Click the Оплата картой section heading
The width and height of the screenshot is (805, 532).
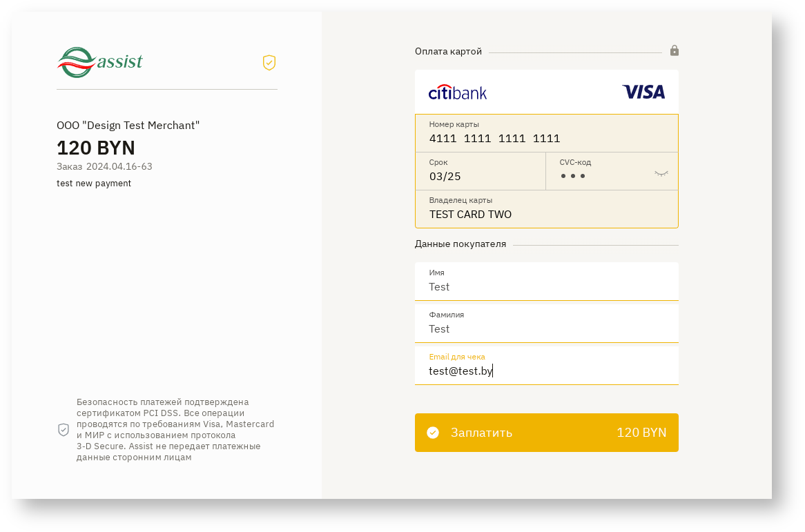pyautogui.click(x=449, y=52)
